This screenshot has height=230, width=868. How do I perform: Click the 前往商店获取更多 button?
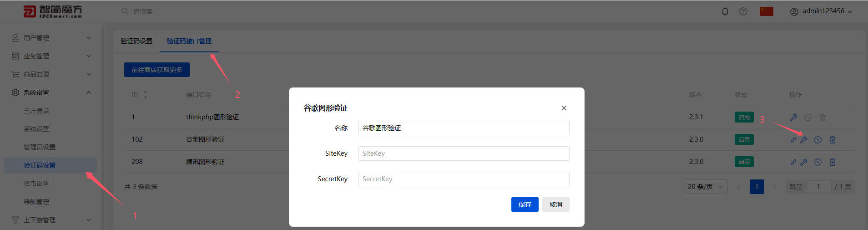(x=157, y=70)
